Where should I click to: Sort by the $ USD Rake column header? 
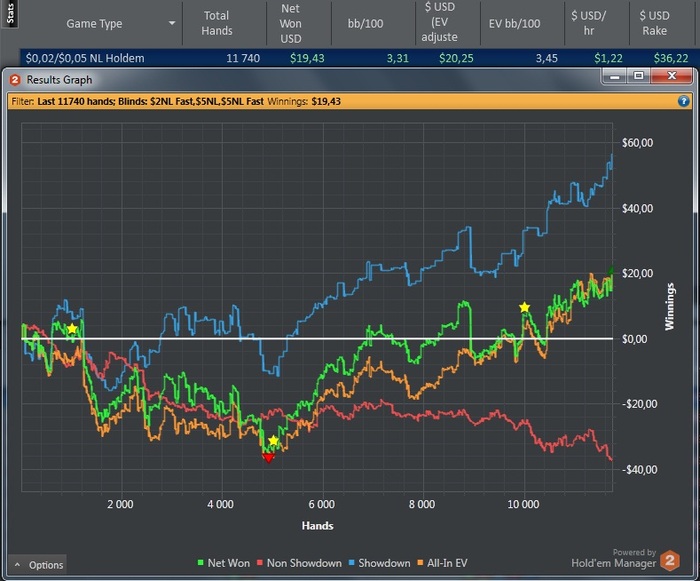pos(654,23)
